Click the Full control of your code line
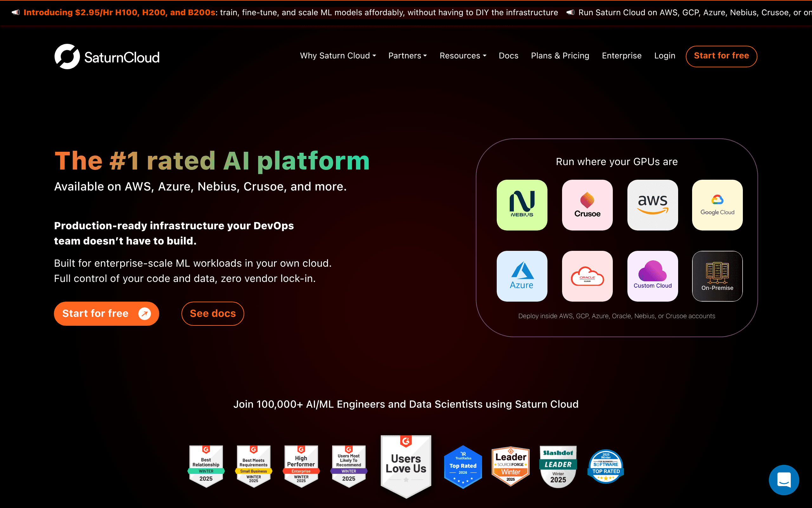 185,278
